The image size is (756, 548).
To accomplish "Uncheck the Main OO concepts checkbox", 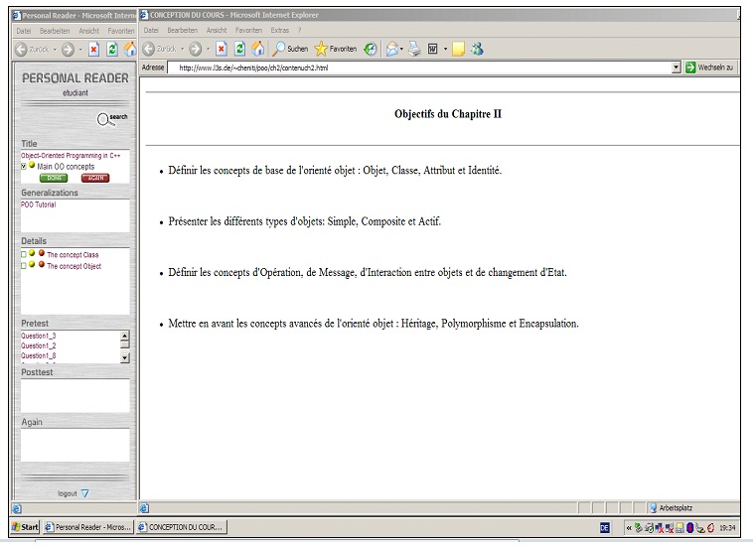I will (x=23, y=167).
